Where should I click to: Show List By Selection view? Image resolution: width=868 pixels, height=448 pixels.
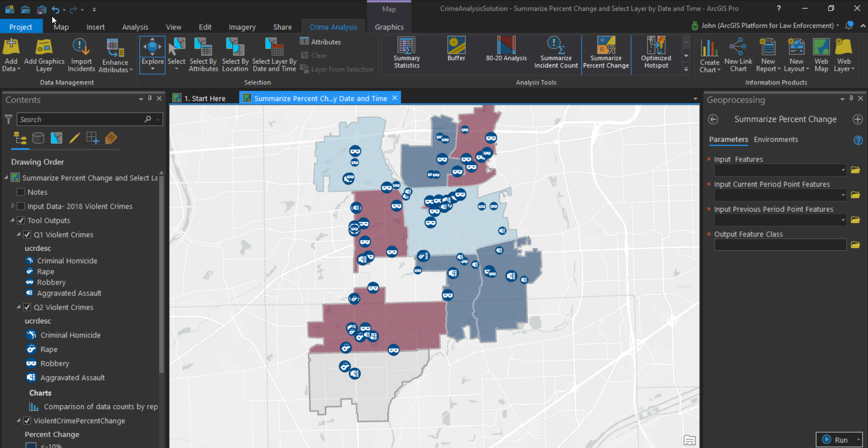pos(56,138)
